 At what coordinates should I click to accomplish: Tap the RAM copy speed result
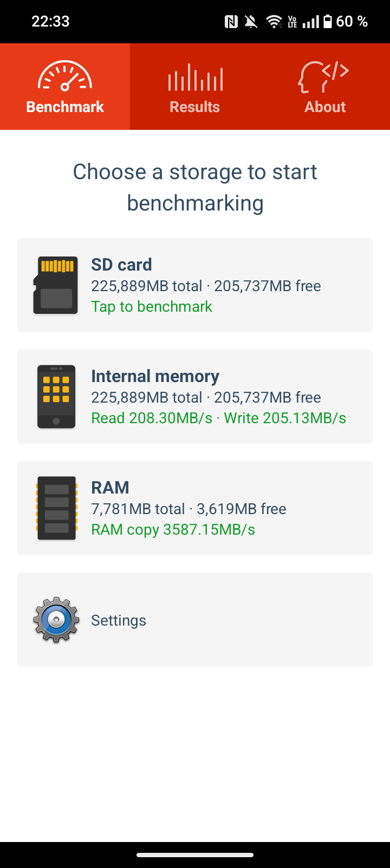point(173,529)
